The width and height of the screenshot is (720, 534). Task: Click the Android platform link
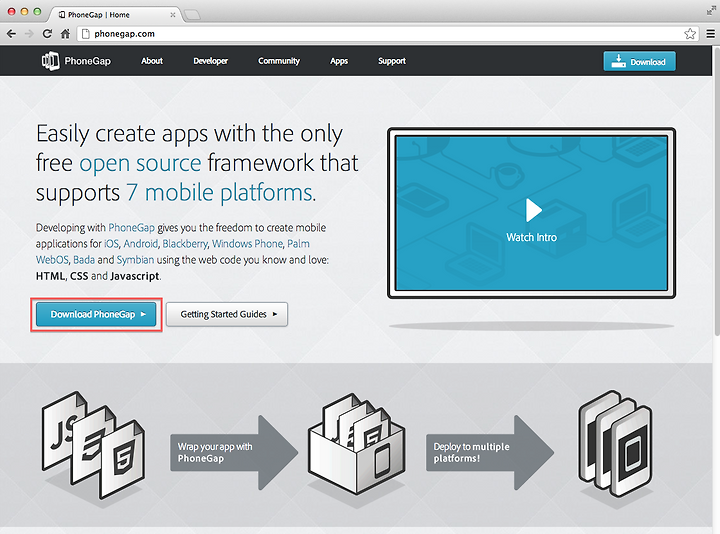coord(141,244)
